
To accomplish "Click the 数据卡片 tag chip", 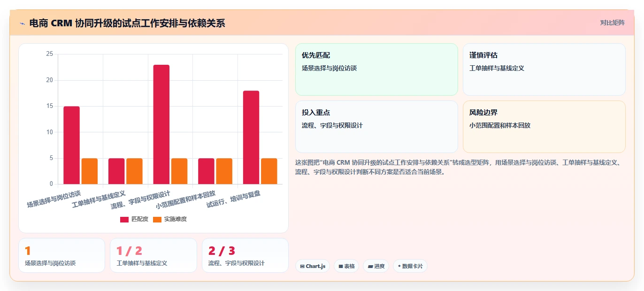I will pyautogui.click(x=410, y=266).
